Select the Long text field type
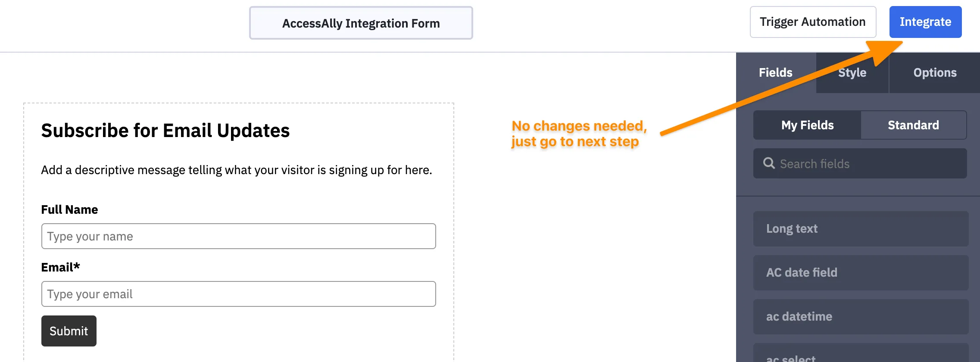Screen dimensions: 980x362 tap(861, 229)
